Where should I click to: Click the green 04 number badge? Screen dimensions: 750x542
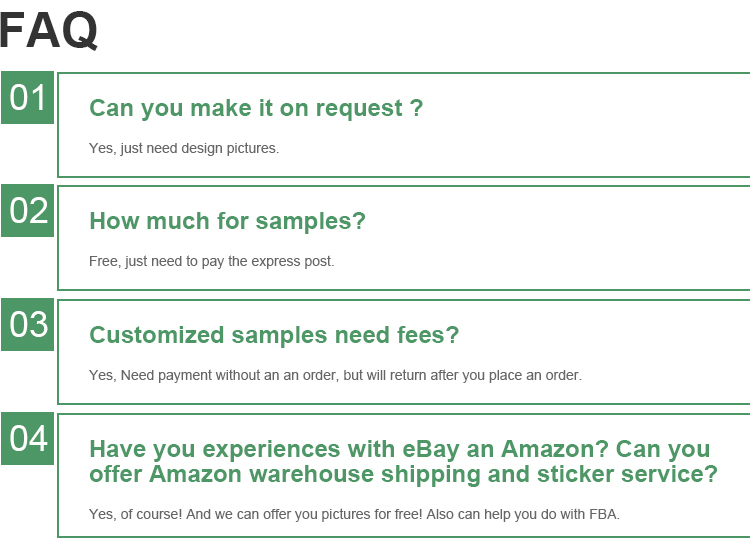pyautogui.click(x=27, y=439)
